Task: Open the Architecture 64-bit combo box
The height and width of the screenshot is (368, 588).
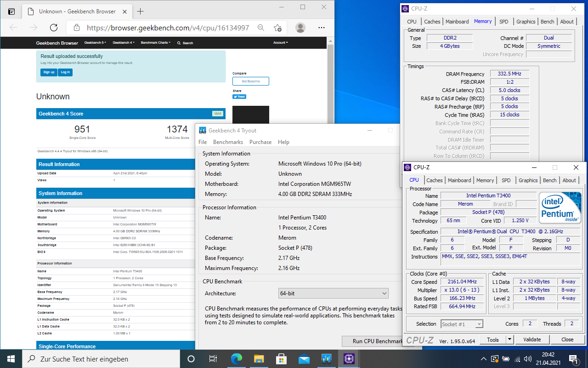Action: pyautogui.click(x=334, y=293)
